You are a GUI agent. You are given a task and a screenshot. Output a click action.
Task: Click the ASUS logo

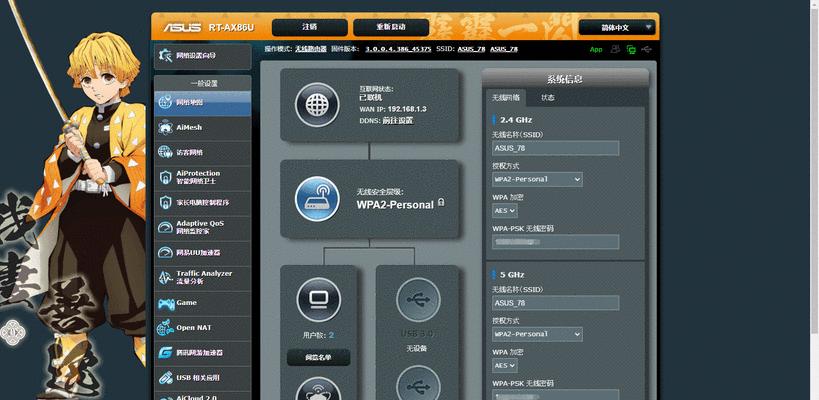[182, 28]
